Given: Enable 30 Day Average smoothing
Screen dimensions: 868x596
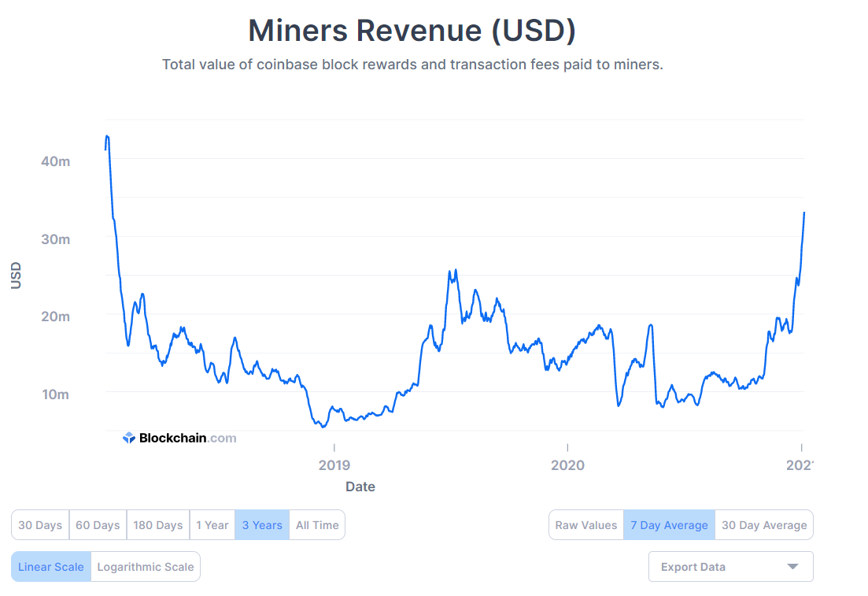Looking at the screenshot, I should [x=764, y=525].
